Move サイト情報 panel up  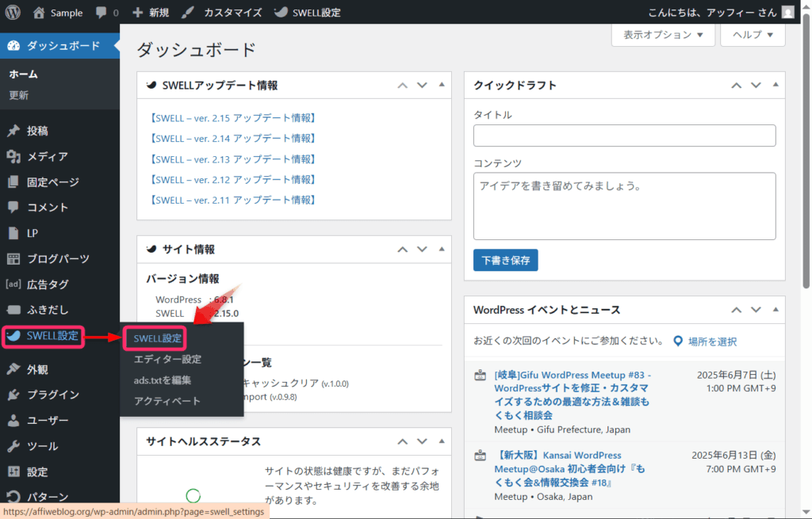(x=402, y=250)
